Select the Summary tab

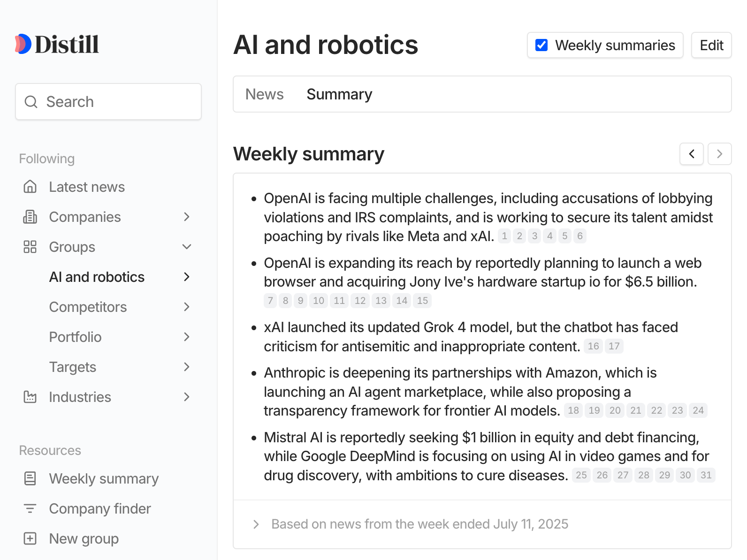339,94
